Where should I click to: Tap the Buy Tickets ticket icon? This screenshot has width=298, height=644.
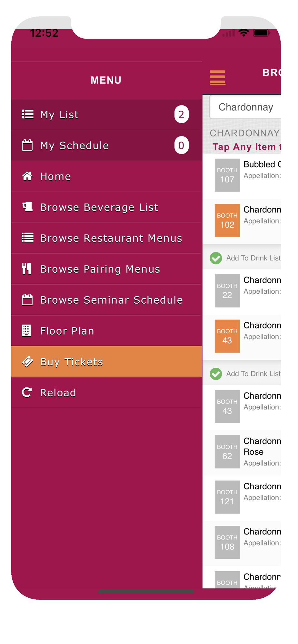(x=27, y=362)
